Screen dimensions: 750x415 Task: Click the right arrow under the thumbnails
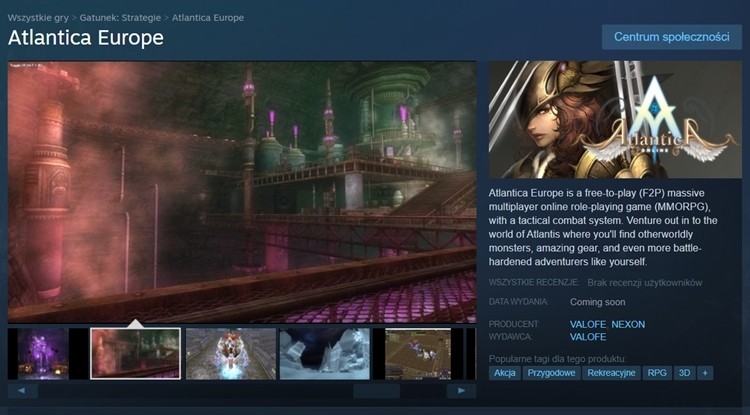[x=461, y=391]
